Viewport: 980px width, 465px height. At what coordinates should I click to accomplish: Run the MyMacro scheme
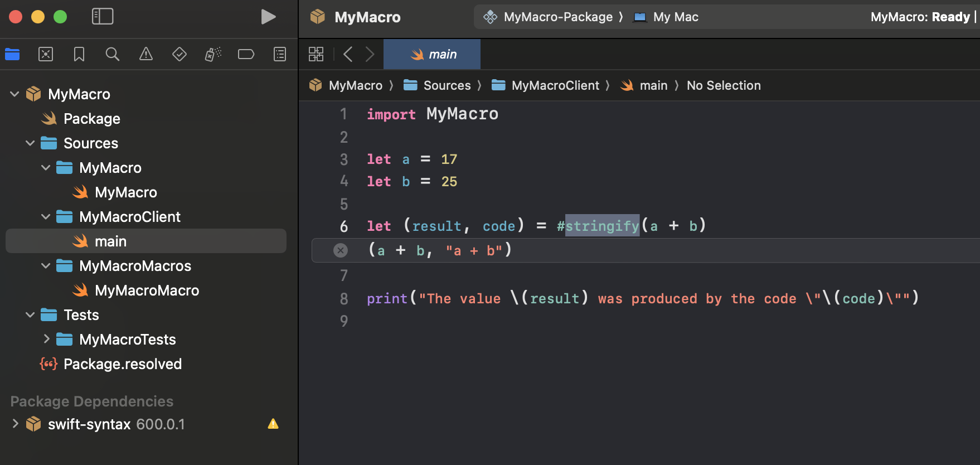(x=268, y=17)
